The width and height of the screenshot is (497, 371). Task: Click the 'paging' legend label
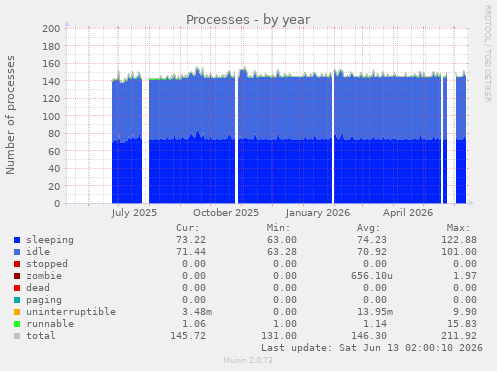[x=44, y=300]
